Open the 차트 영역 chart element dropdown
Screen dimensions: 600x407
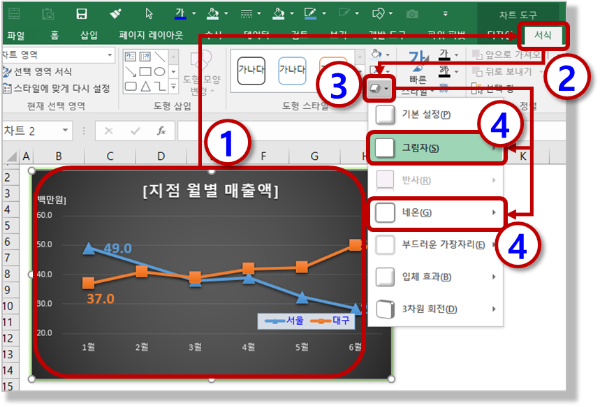click(x=110, y=55)
